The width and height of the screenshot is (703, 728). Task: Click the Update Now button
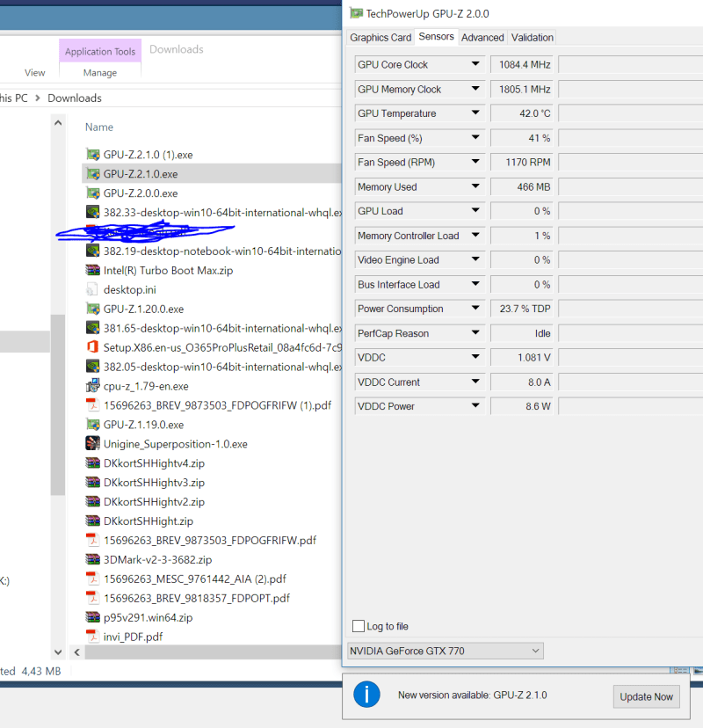click(x=646, y=696)
